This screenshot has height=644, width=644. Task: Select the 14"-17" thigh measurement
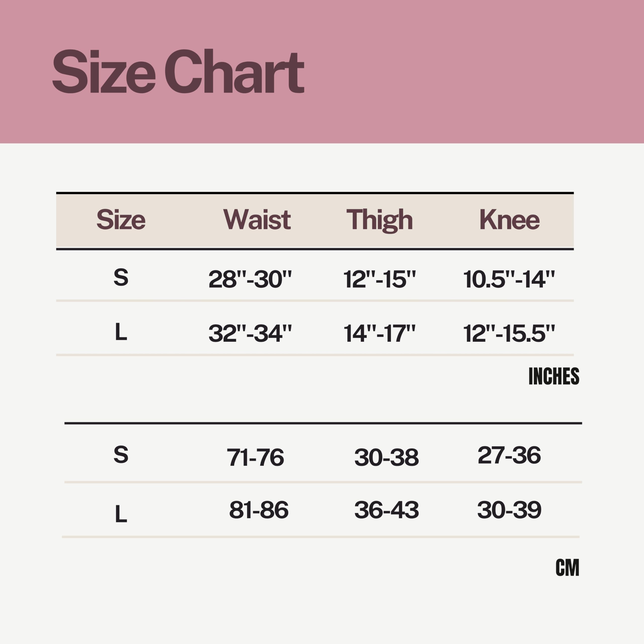(x=379, y=333)
